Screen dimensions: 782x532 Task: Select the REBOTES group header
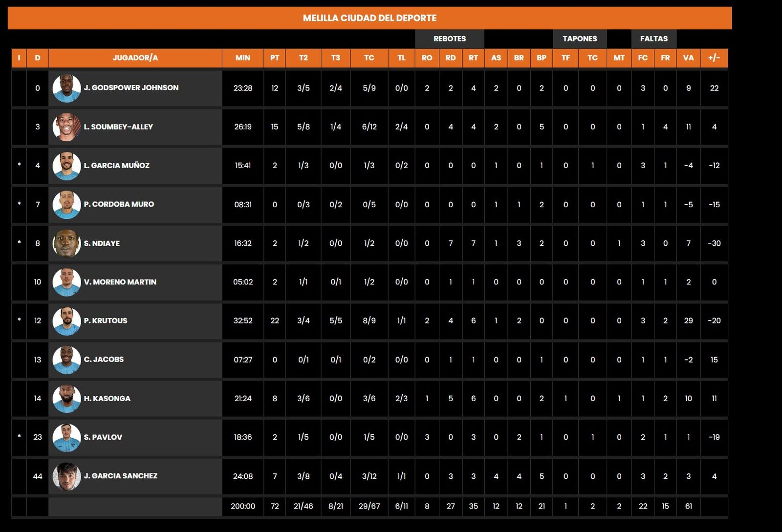coord(449,39)
